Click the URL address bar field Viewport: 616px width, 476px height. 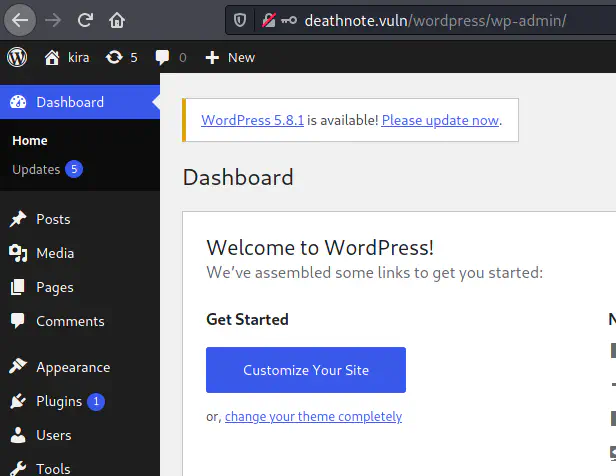coord(450,20)
